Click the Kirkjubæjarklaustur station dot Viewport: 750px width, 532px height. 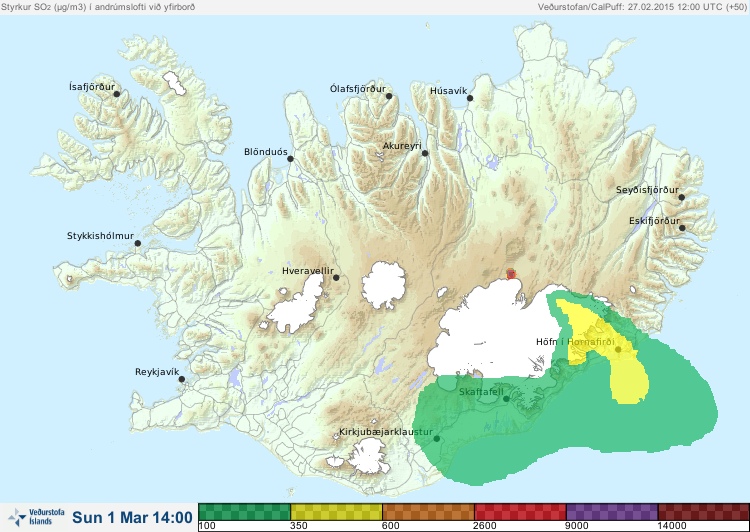coord(436,439)
